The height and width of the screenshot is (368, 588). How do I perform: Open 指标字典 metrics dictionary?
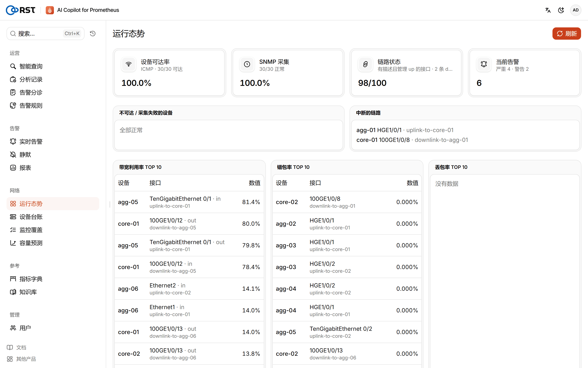point(53,279)
